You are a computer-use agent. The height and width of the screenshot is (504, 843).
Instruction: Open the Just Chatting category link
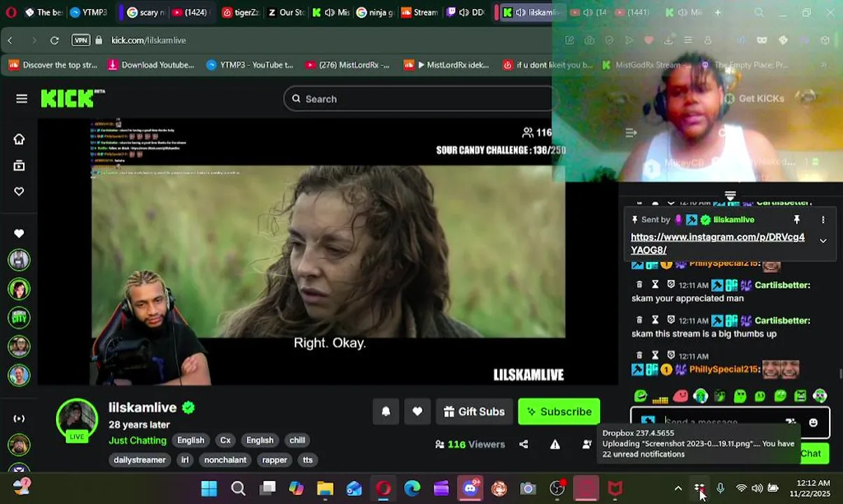pyautogui.click(x=137, y=440)
